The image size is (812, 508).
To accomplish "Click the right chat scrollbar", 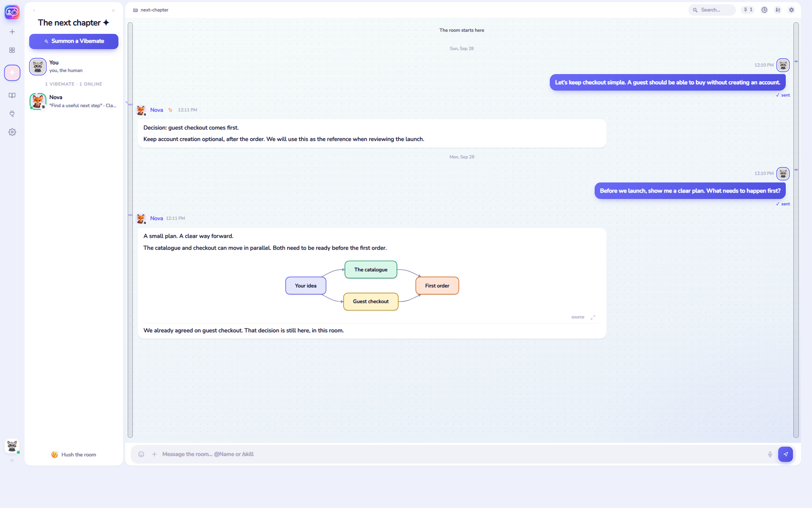I will coord(796,230).
